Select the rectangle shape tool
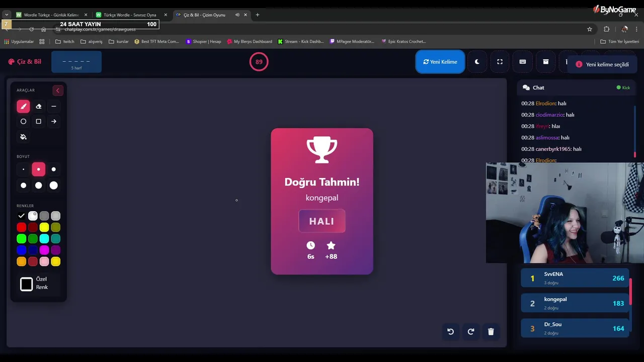Image resolution: width=644 pixels, height=362 pixels. [38, 121]
